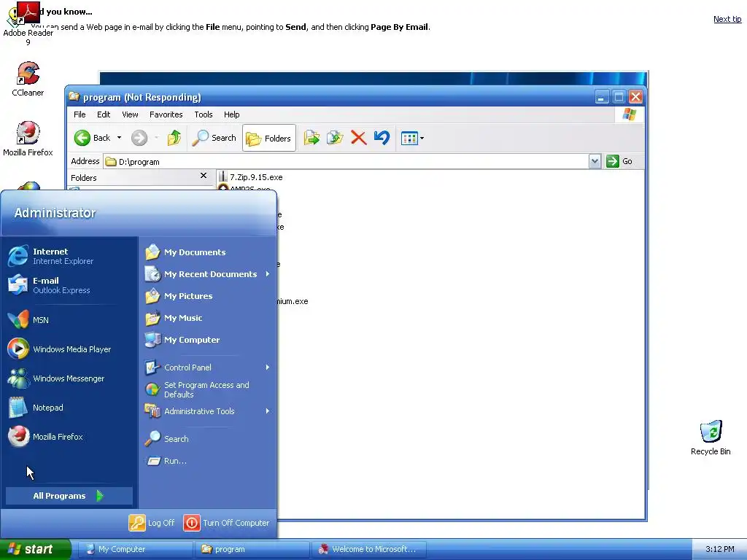Click the Back button in Explorer

point(93,138)
